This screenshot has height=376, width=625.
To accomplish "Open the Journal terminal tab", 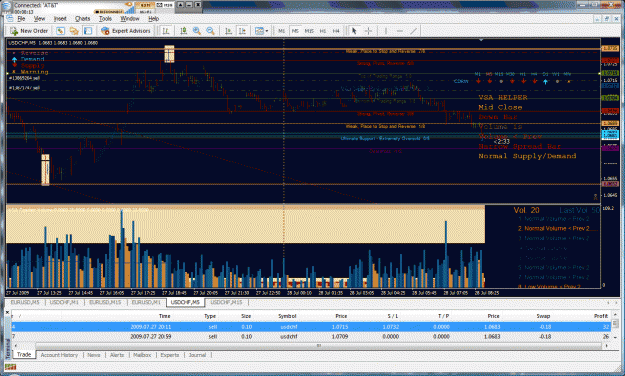I will pyautogui.click(x=197, y=355).
